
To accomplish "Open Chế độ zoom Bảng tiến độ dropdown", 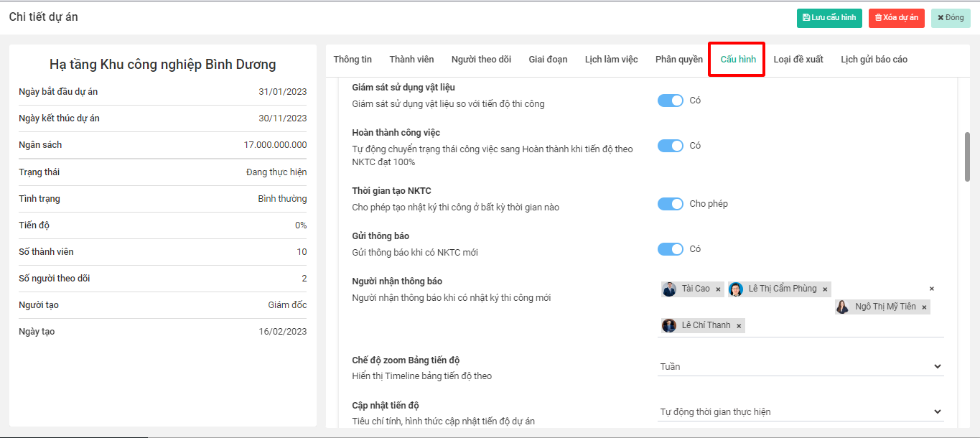I will tap(801, 367).
